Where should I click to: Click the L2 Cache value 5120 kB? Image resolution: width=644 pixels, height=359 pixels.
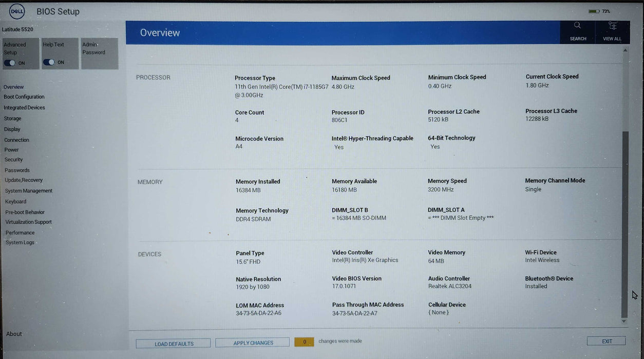click(x=438, y=119)
